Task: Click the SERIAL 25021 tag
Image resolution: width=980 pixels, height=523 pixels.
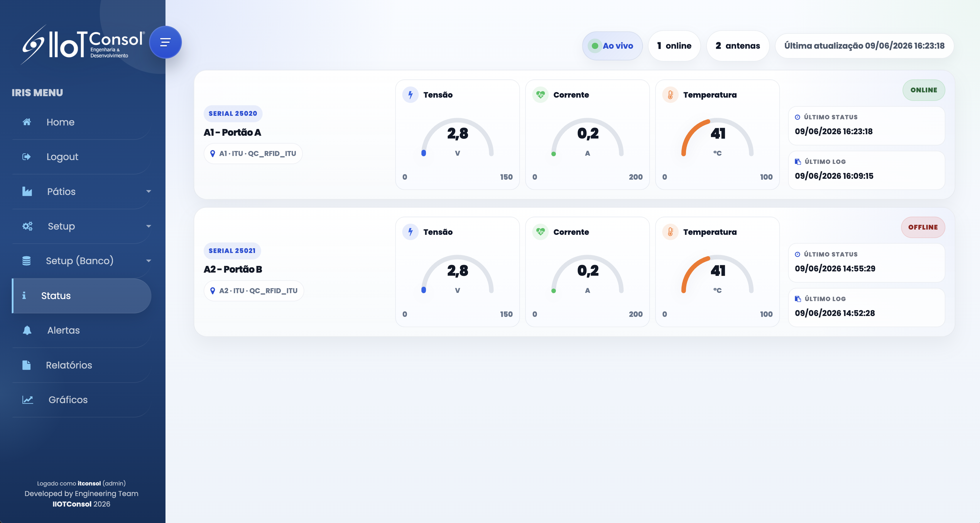Action: pyautogui.click(x=232, y=251)
